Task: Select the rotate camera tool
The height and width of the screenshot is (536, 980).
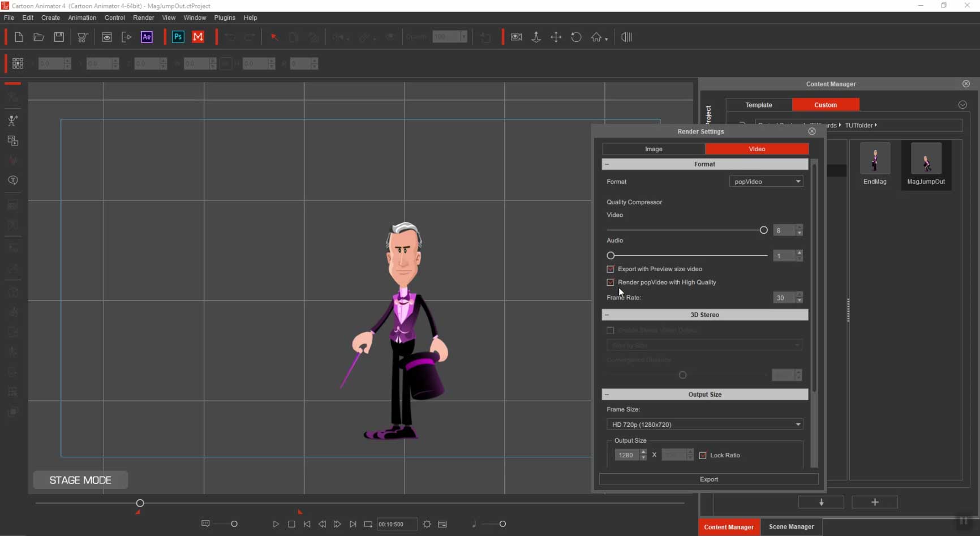Action: point(576,37)
